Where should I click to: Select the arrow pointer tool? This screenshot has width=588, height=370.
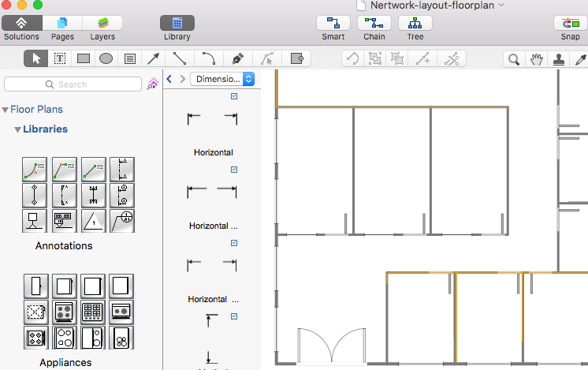click(36, 59)
